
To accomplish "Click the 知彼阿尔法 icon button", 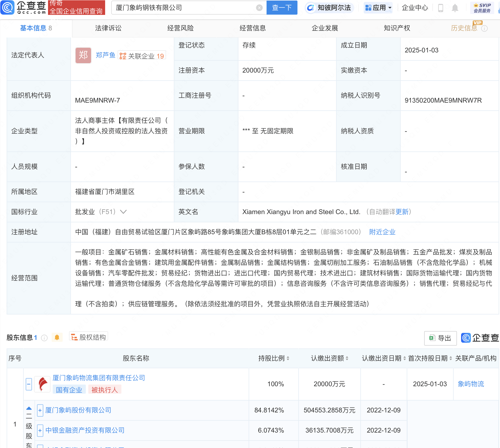I will click(329, 8).
